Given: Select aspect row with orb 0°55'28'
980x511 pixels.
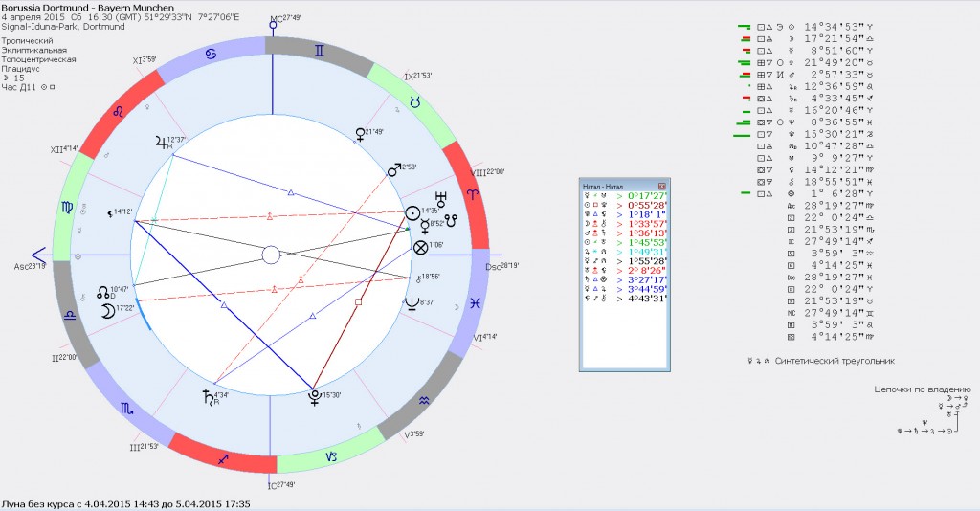Looking at the screenshot, I should (x=624, y=205).
